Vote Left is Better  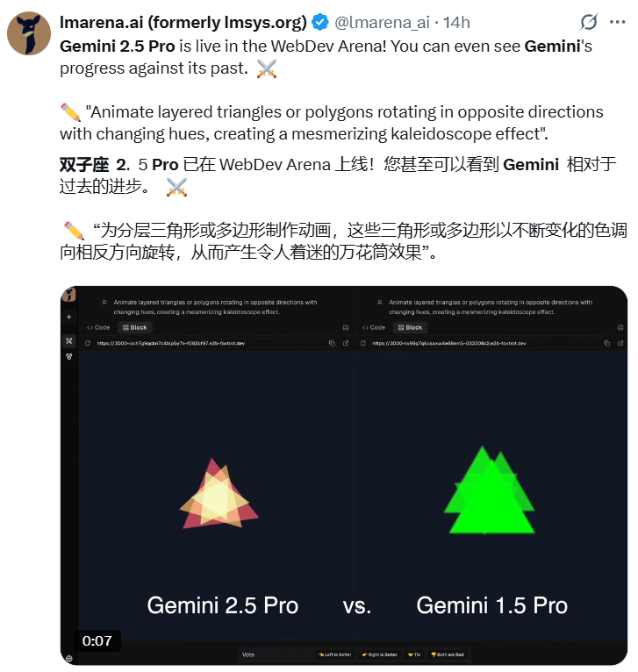click(335, 654)
